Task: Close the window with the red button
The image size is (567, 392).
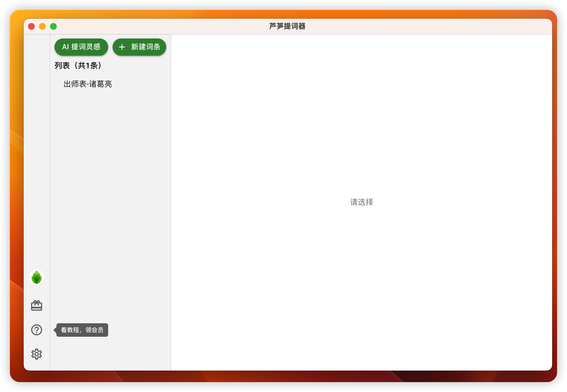Action: (x=31, y=26)
